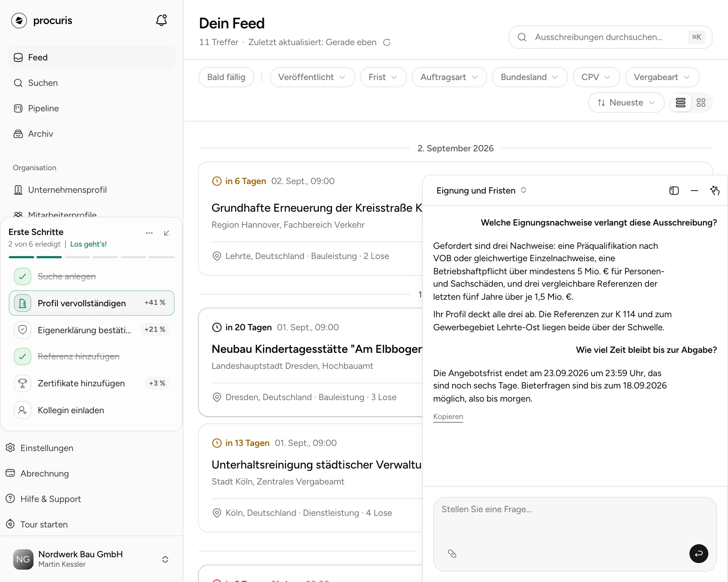Switch to list view layout

(680, 103)
